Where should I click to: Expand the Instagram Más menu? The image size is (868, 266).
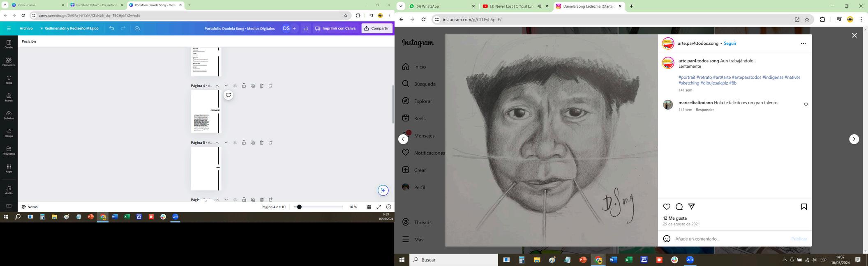pos(413,239)
